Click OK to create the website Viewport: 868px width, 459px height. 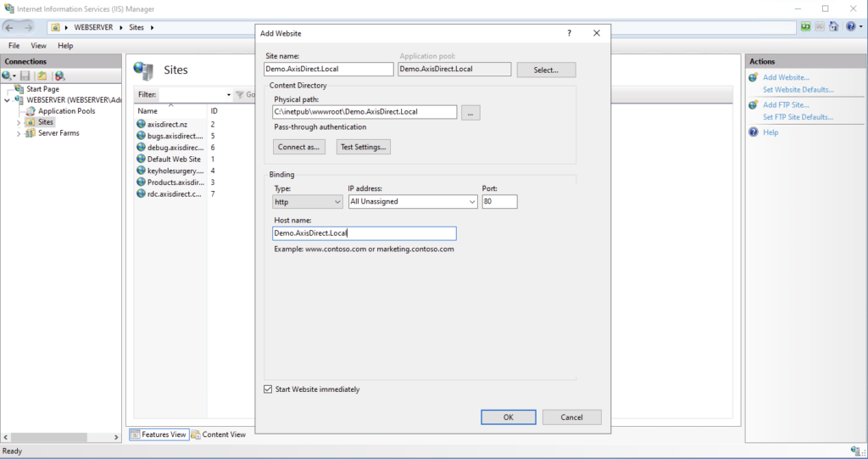(509, 417)
